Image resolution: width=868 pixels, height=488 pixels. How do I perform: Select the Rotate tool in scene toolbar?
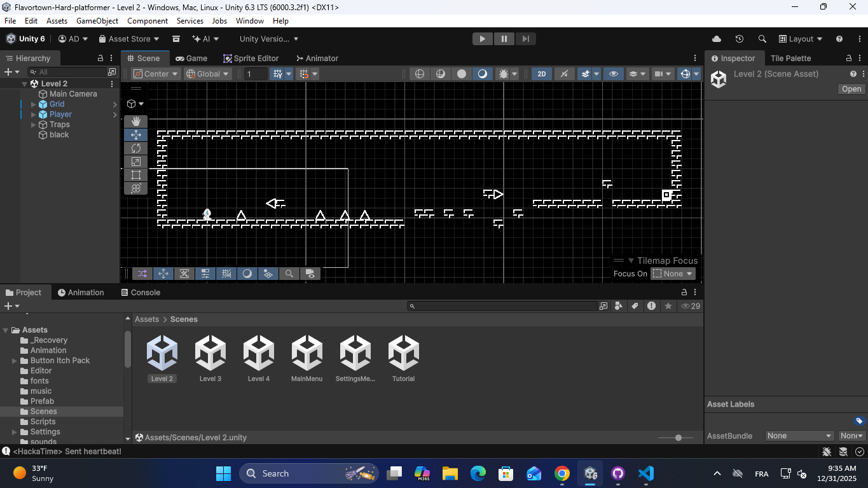[x=135, y=148]
